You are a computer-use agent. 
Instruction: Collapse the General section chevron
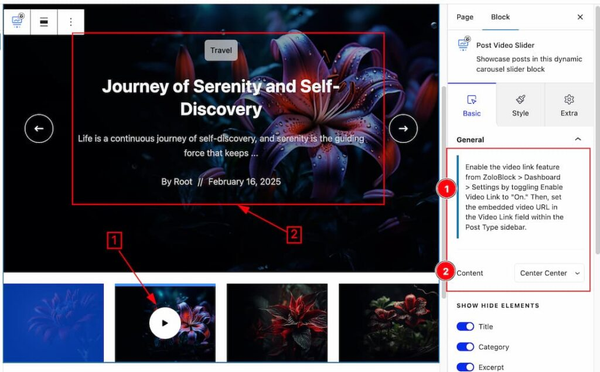click(x=578, y=139)
